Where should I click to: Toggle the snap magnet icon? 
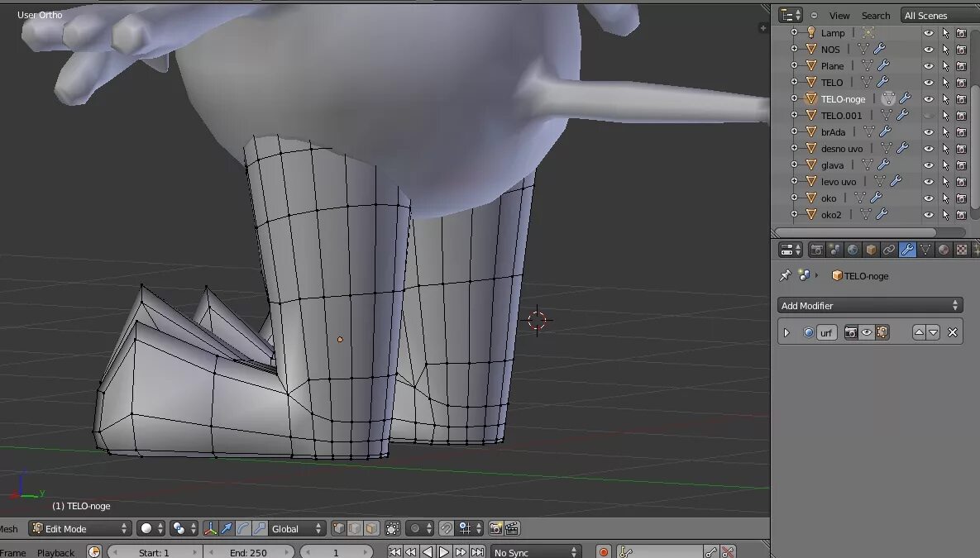click(x=446, y=528)
